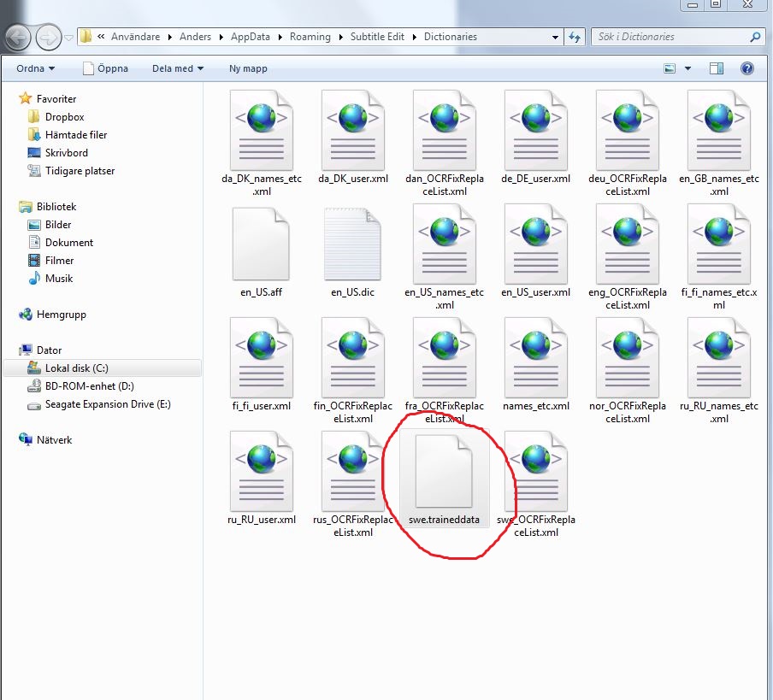Viewport: 773px width, 700px height.
Task: Select the fi_fi_user.xml file icon
Action: click(x=262, y=357)
